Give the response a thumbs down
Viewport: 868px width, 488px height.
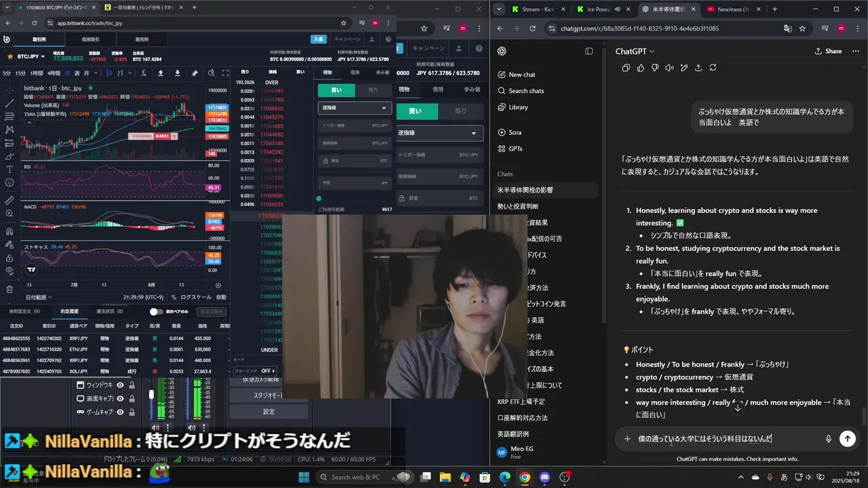point(655,68)
